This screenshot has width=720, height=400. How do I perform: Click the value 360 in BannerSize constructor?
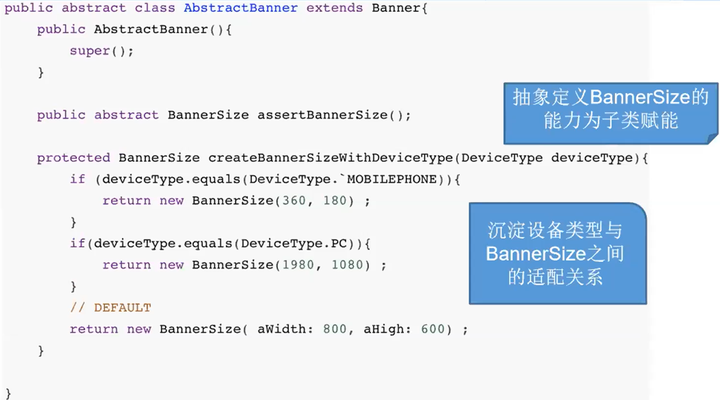[x=294, y=201]
